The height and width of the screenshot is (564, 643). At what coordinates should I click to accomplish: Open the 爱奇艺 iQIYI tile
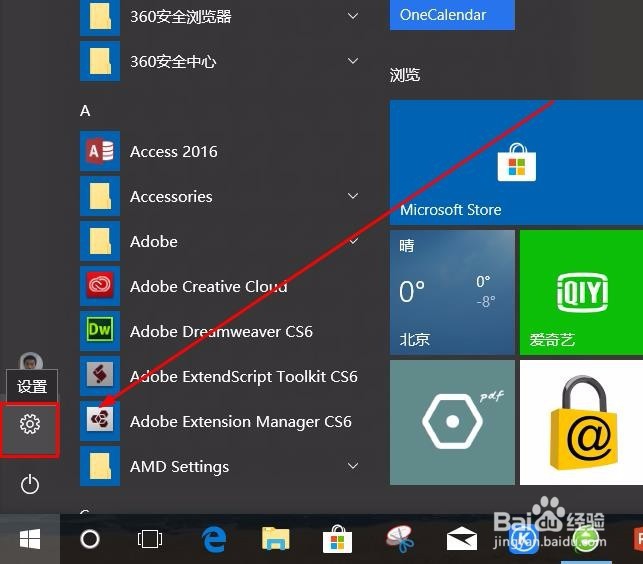(x=581, y=292)
